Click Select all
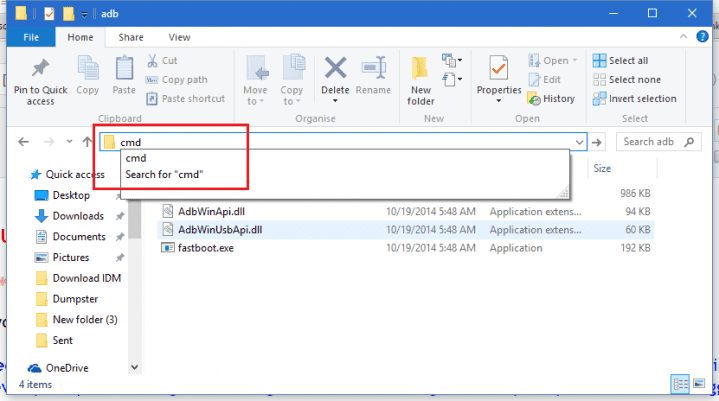719x401 pixels. pyautogui.click(x=620, y=60)
